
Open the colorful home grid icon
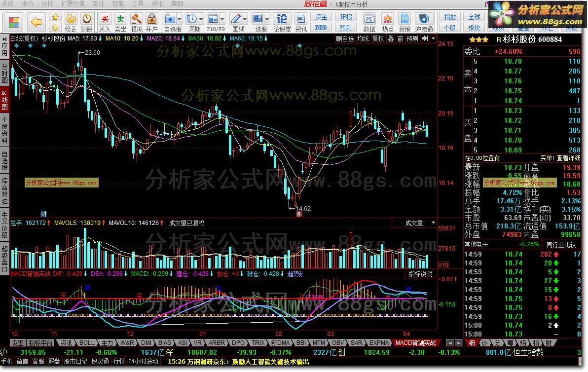[x=14, y=22]
